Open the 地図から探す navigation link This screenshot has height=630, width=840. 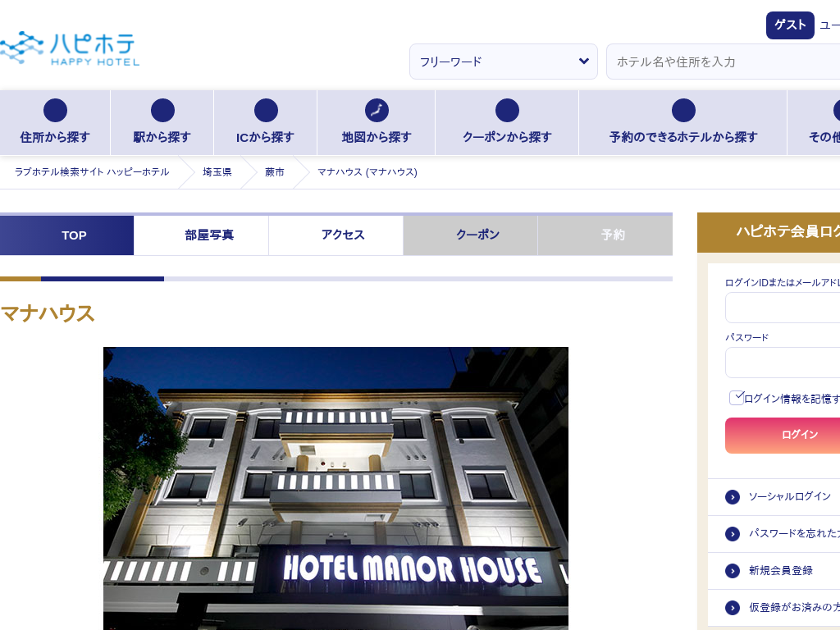[x=377, y=123]
